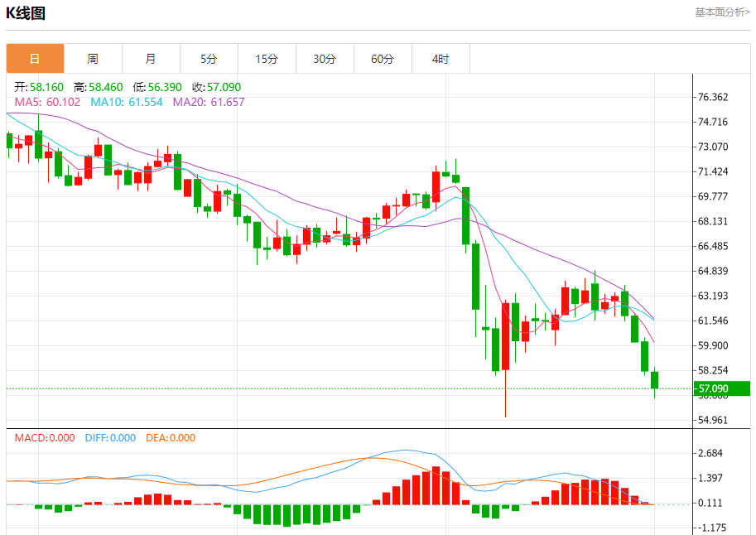
Task: Open the 5分 interval tab
Action: (x=209, y=59)
